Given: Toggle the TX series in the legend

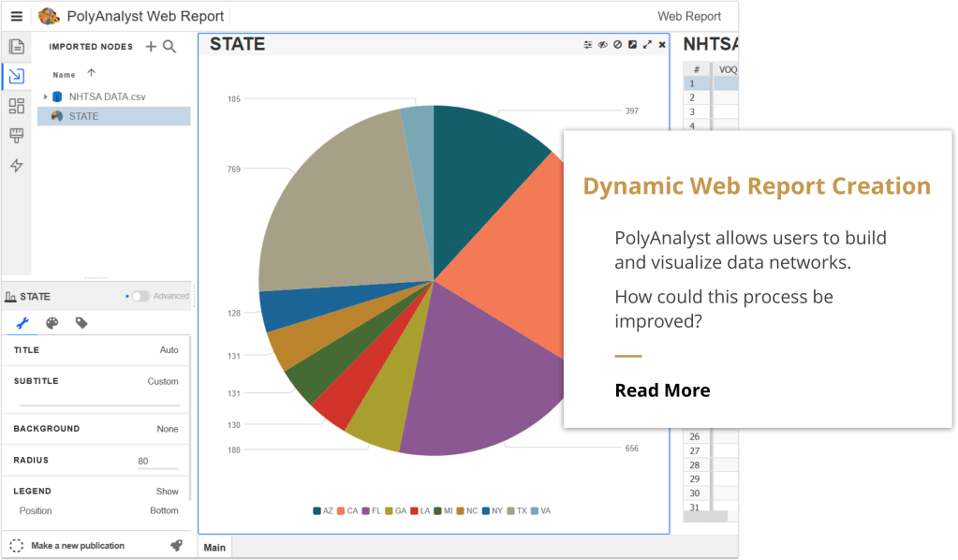Looking at the screenshot, I should [x=517, y=510].
